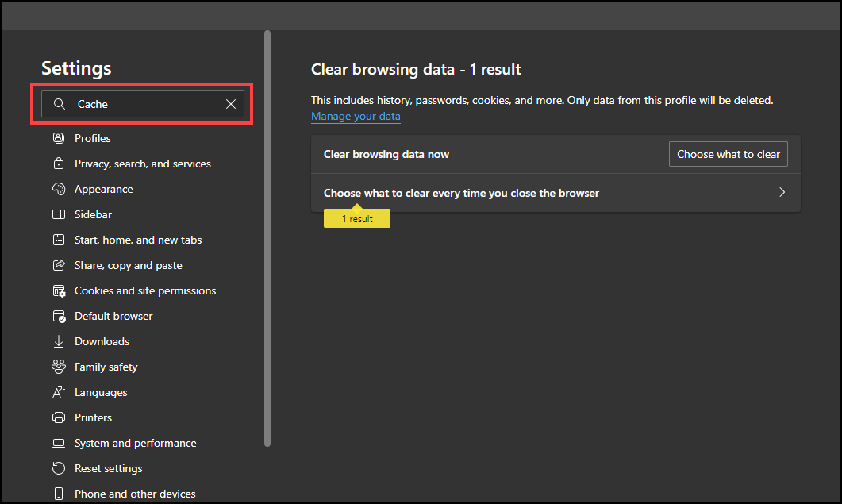842x504 pixels.
Task: Click the Privacy lock icon
Action: [x=58, y=164]
